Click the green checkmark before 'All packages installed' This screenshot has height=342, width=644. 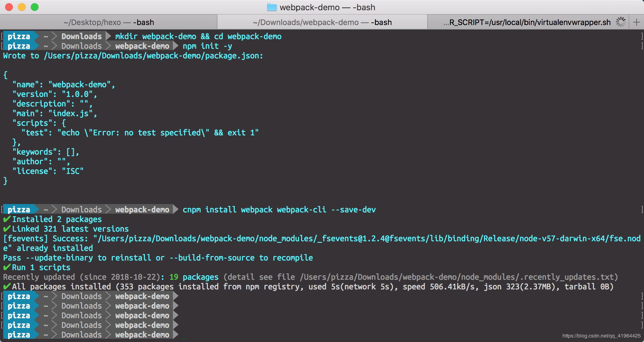point(7,286)
